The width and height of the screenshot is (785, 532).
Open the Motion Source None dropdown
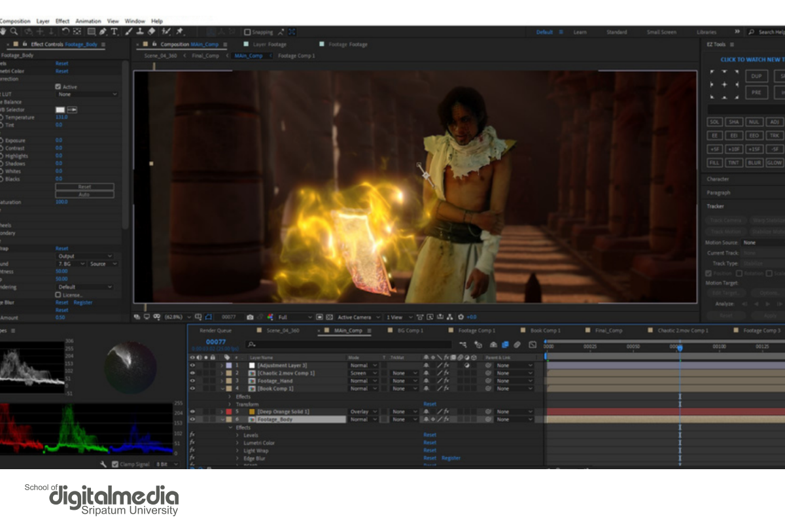tap(763, 243)
